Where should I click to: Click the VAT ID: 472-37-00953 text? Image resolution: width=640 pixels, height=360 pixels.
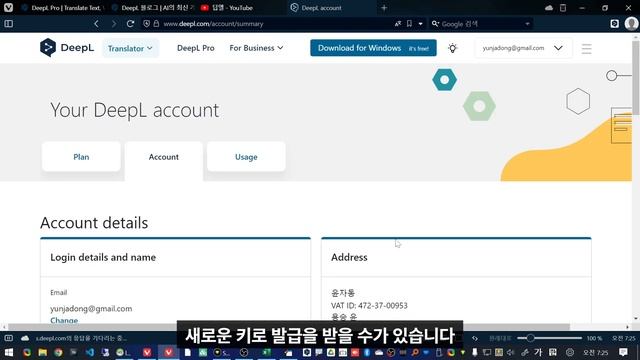click(369, 305)
